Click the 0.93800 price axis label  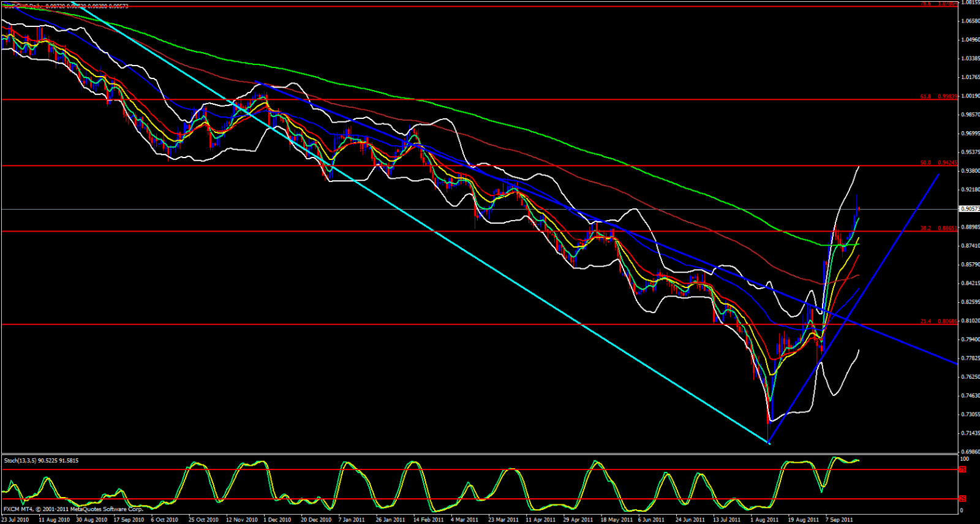click(x=970, y=171)
